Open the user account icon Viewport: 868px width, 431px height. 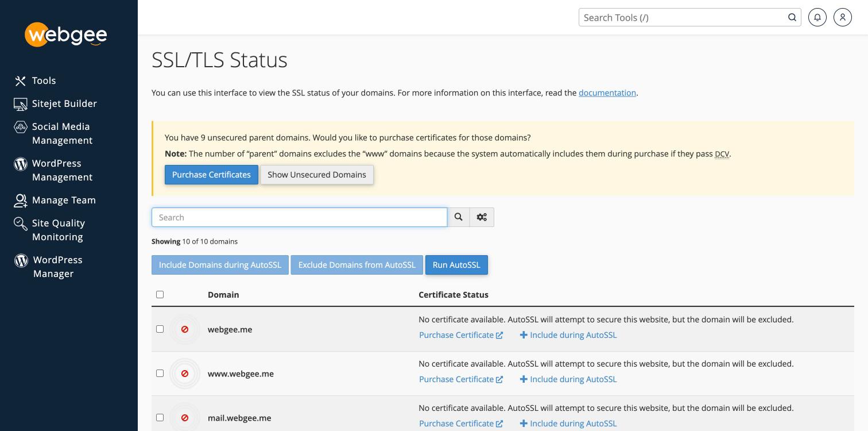tap(843, 17)
